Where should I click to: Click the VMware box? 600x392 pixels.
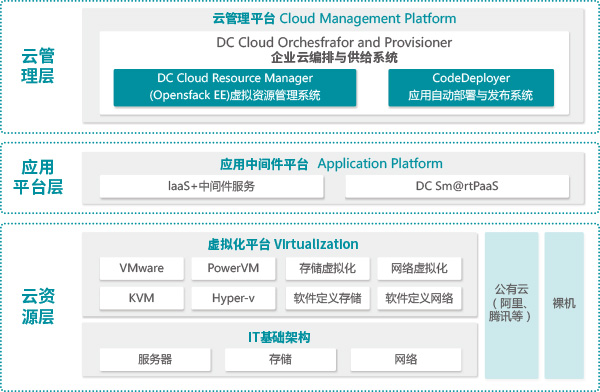pyautogui.click(x=142, y=268)
